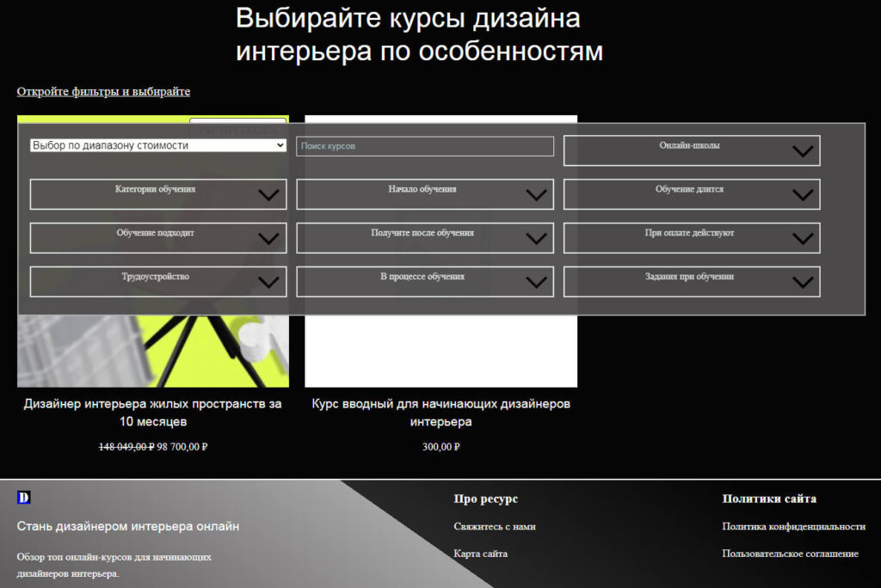The width and height of the screenshot is (881, 588).
Task: Click chevron arrow in При оплате действуют filter
Action: (802, 239)
